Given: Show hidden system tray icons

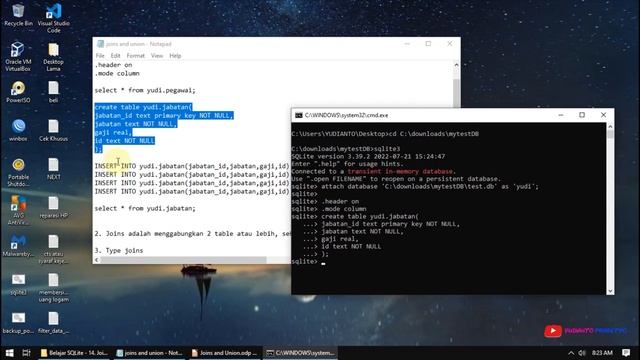Looking at the screenshot, I should [x=571, y=353].
